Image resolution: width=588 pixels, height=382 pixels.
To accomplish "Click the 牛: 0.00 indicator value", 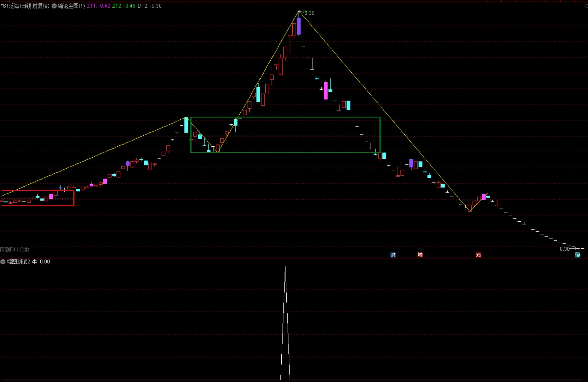I will point(41,262).
